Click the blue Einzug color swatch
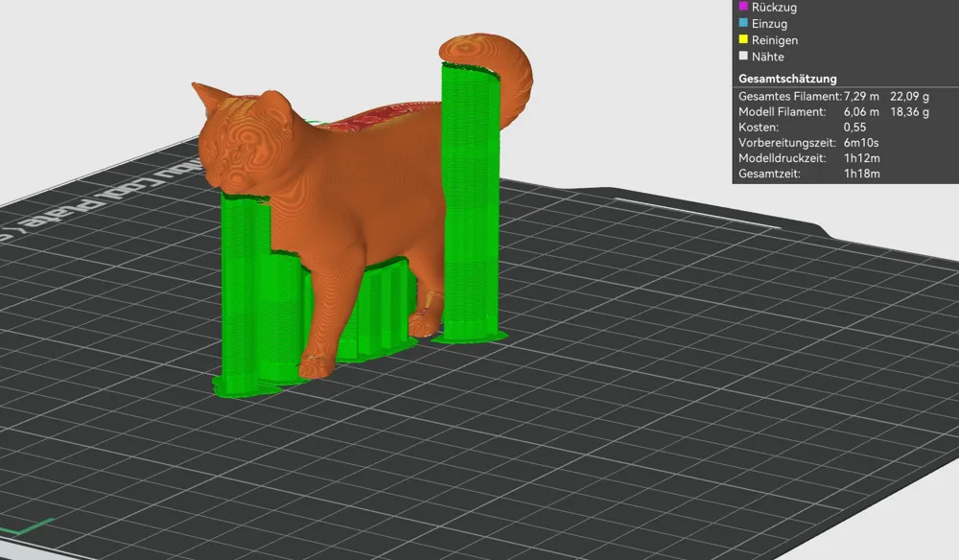 (x=743, y=23)
